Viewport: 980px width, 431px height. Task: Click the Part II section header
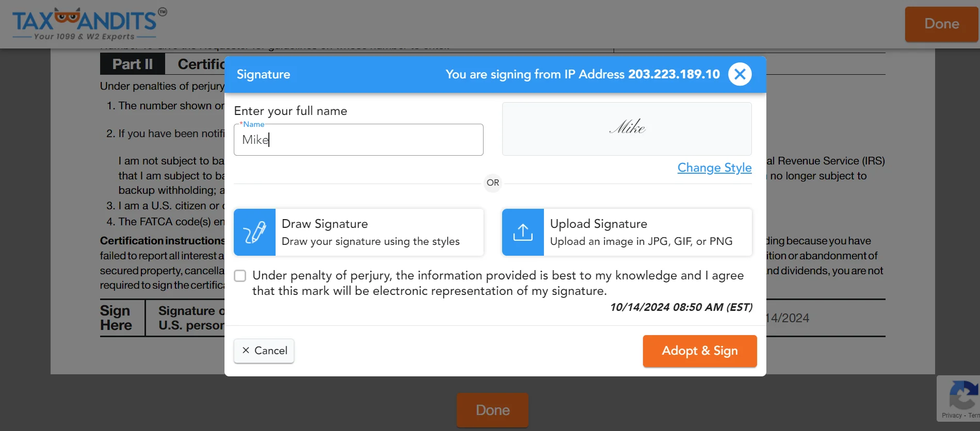(x=132, y=63)
